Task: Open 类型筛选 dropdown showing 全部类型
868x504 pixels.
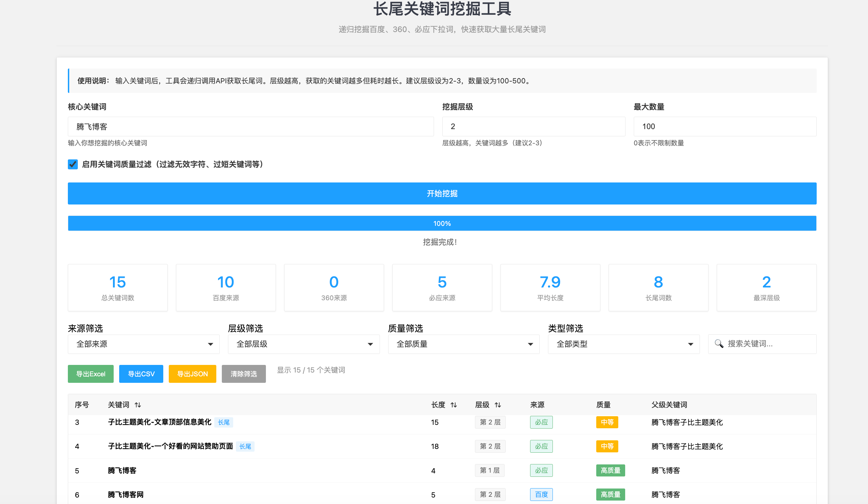Action: (624, 344)
